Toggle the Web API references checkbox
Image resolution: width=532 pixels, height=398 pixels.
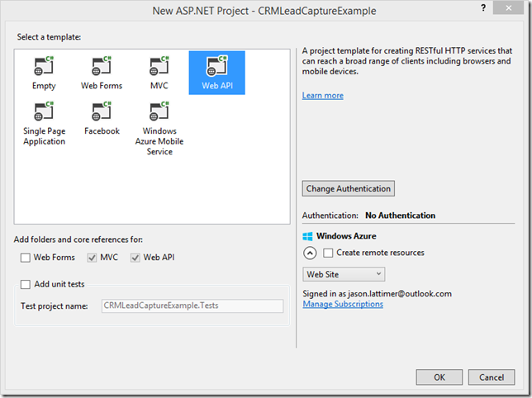tap(135, 258)
